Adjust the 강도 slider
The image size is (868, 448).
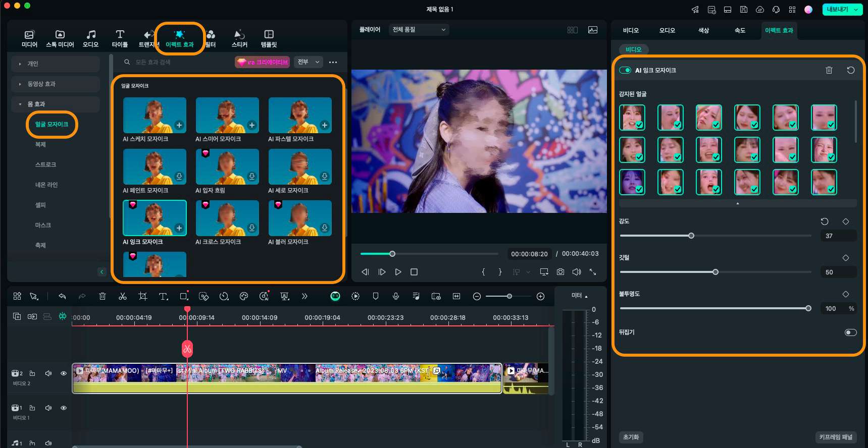715,236
